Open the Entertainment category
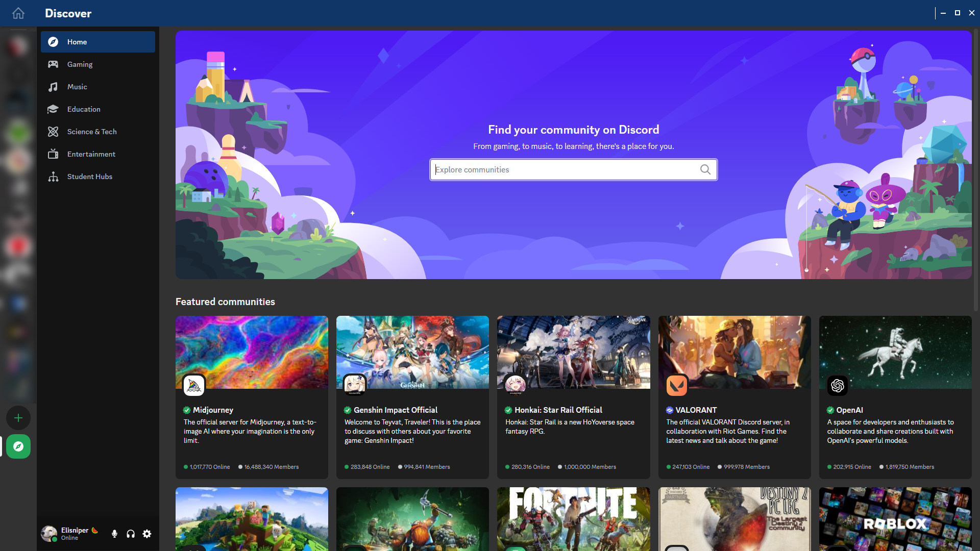 (x=91, y=154)
